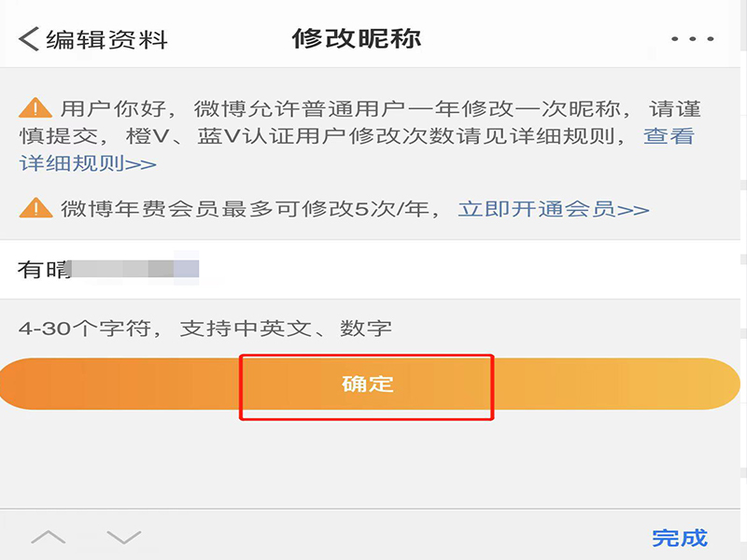Tap 完成 on the keyboard toolbar

pos(679,538)
